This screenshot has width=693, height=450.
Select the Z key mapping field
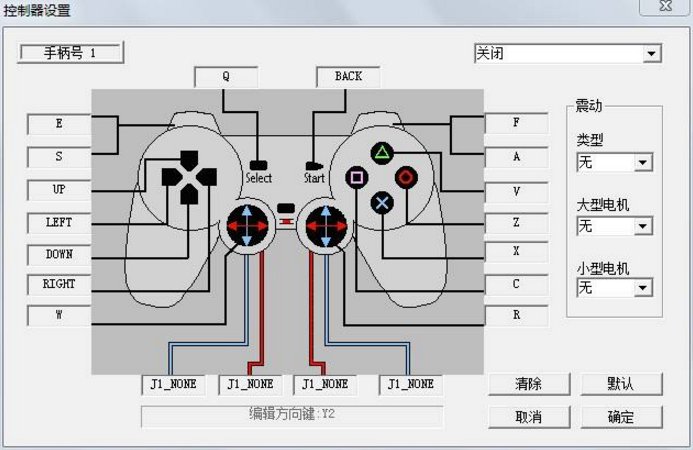[516, 223]
